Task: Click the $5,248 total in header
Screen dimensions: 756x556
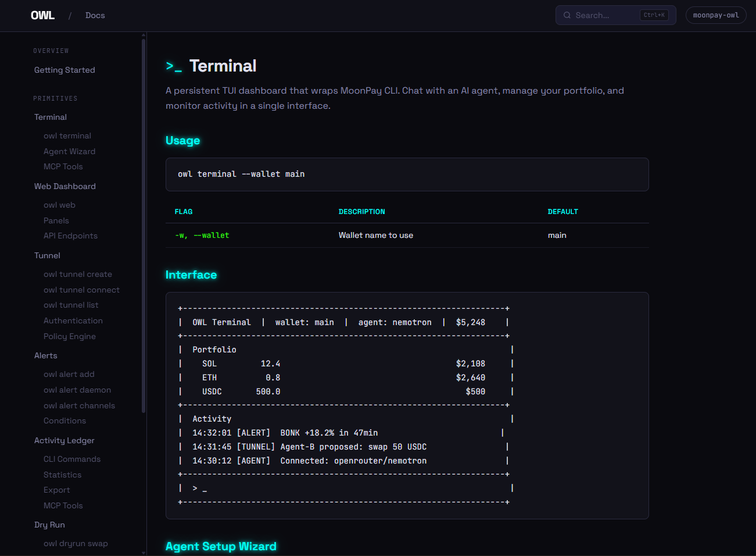Action: 471,322
